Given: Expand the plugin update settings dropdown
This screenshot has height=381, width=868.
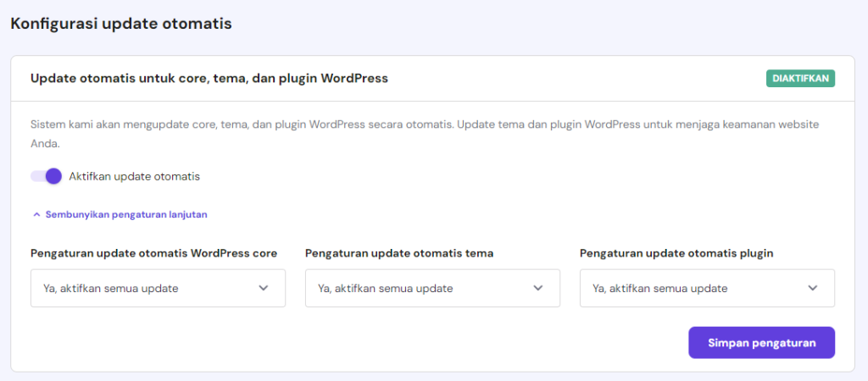Looking at the screenshot, I should click(x=707, y=288).
